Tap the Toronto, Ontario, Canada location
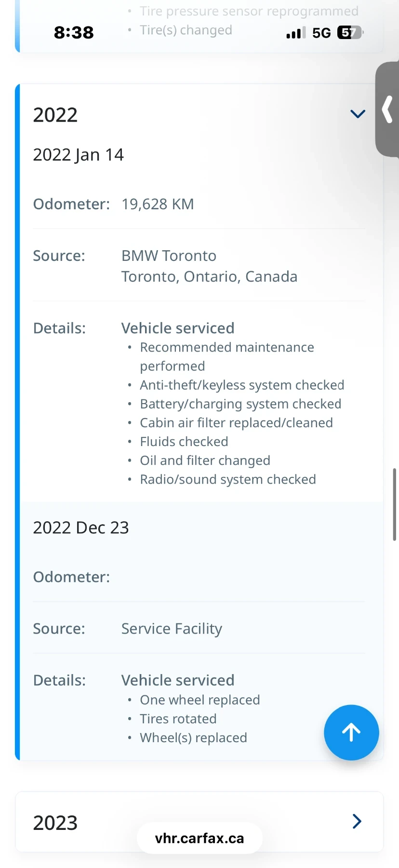This screenshot has height=868, width=399. point(209,276)
